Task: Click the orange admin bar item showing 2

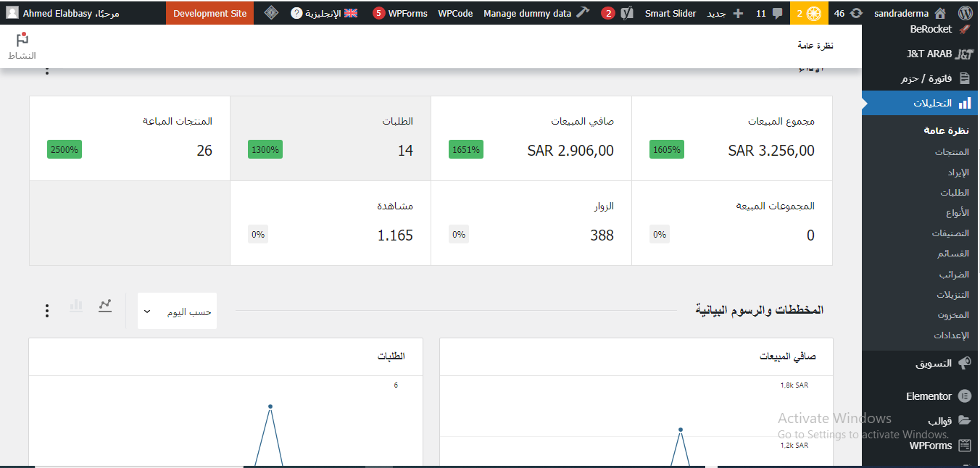Action: [x=808, y=13]
